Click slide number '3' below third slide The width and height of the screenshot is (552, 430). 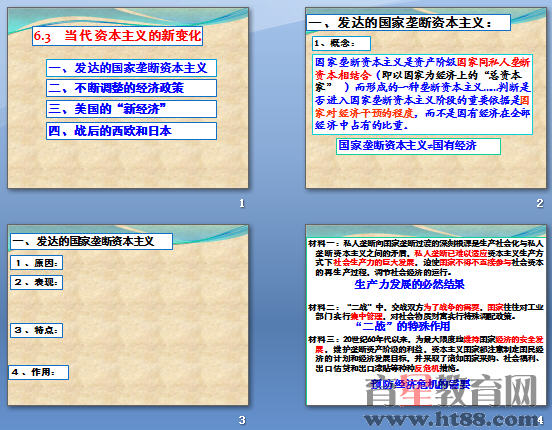click(x=242, y=420)
